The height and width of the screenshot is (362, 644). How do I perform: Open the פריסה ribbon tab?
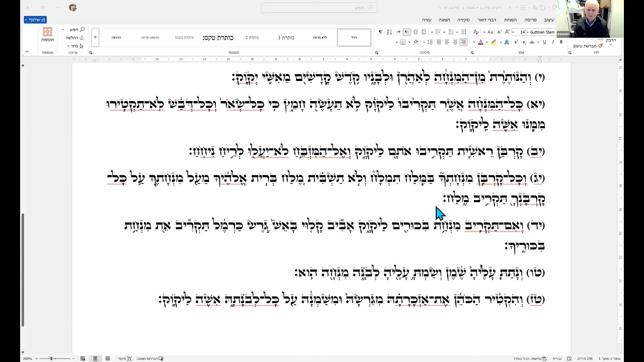point(530,20)
